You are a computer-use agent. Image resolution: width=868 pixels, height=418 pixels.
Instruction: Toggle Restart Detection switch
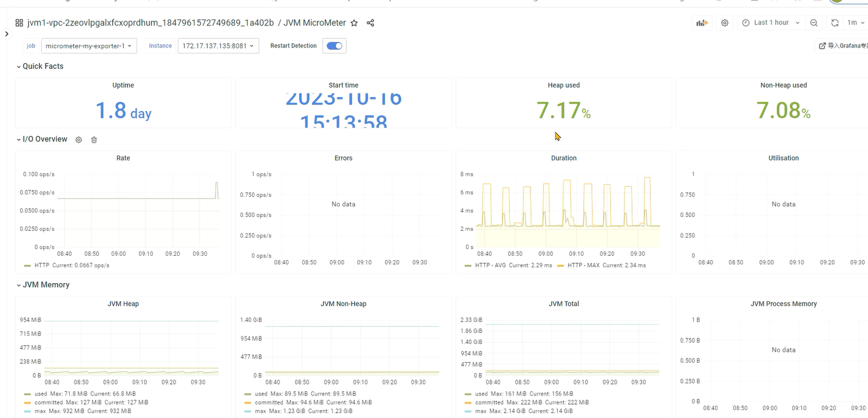[334, 46]
